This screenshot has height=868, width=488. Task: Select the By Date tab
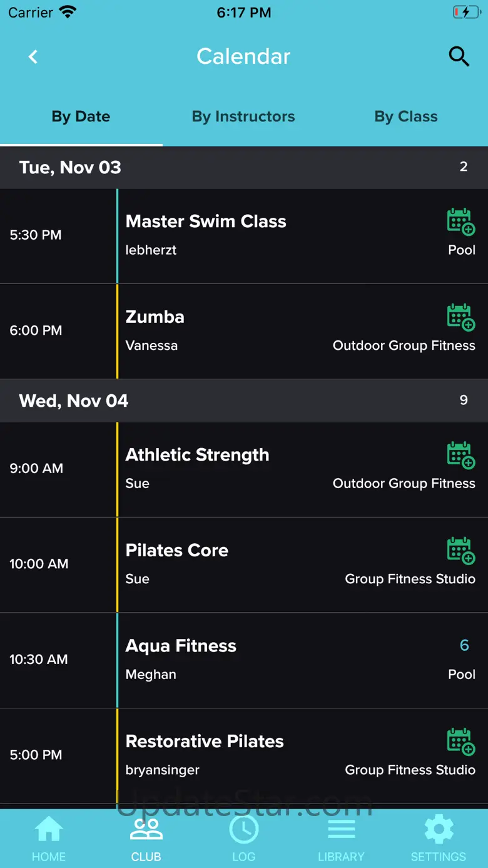point(81,117)
